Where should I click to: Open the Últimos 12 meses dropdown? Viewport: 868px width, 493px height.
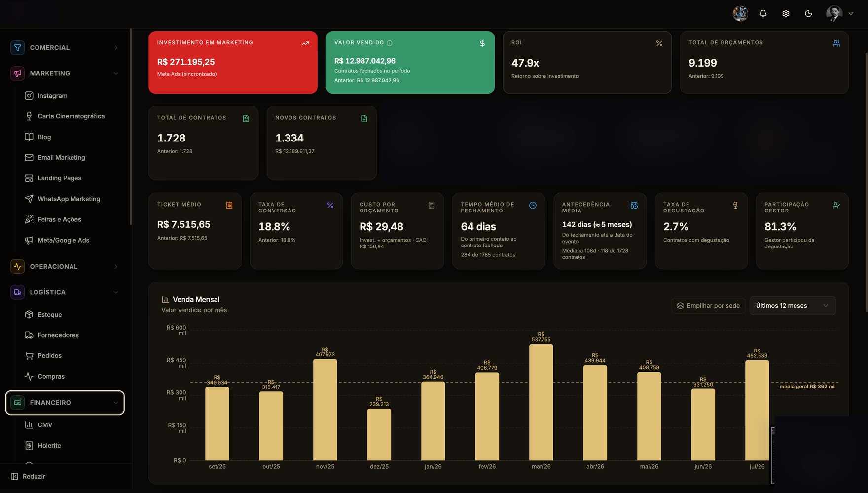pos(793,306)
